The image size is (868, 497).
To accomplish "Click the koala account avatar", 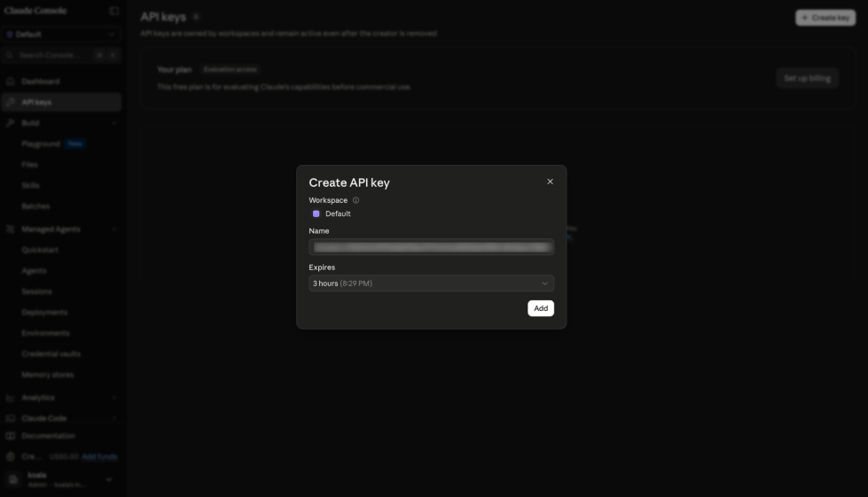I will tap(13, 479).
